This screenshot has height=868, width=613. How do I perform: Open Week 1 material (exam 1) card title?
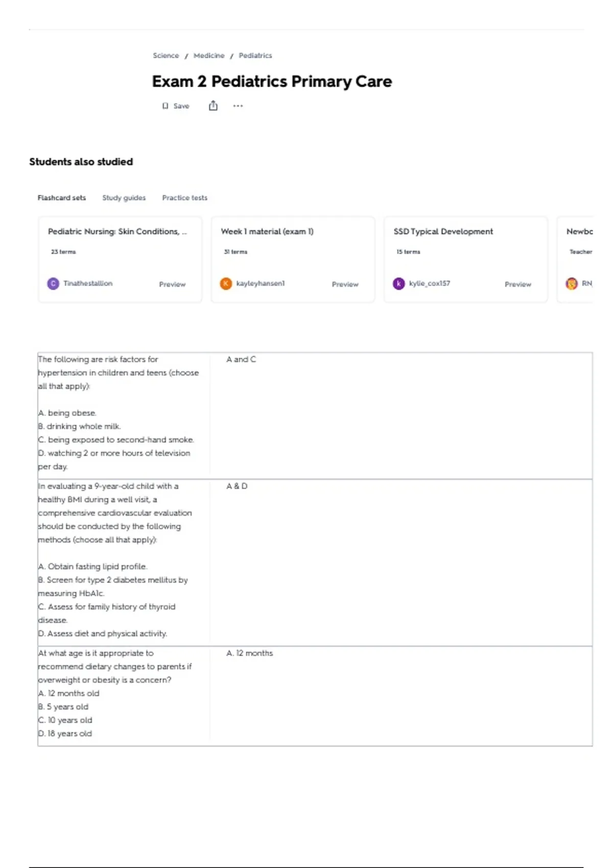(x=267, y=231)
